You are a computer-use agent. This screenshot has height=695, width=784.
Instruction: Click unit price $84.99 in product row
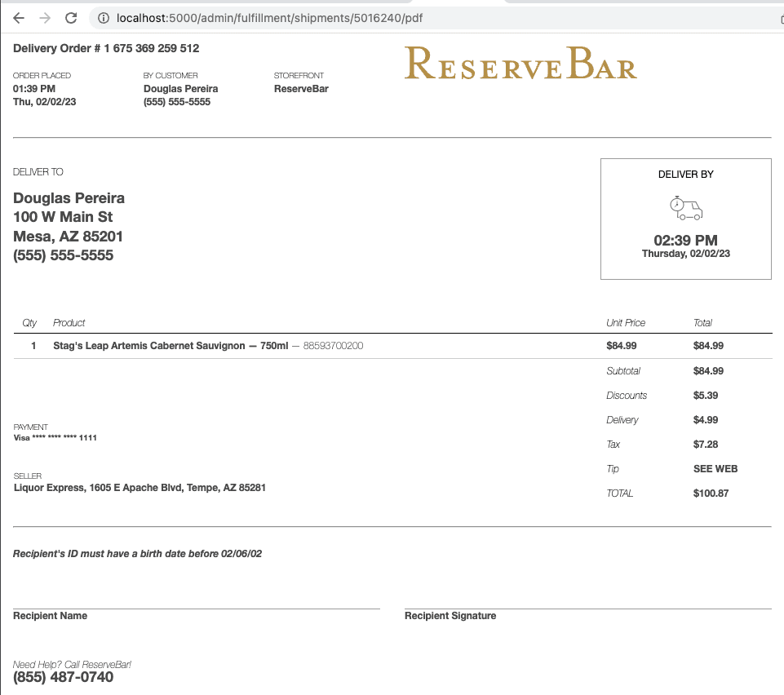[x=622, y=346]
